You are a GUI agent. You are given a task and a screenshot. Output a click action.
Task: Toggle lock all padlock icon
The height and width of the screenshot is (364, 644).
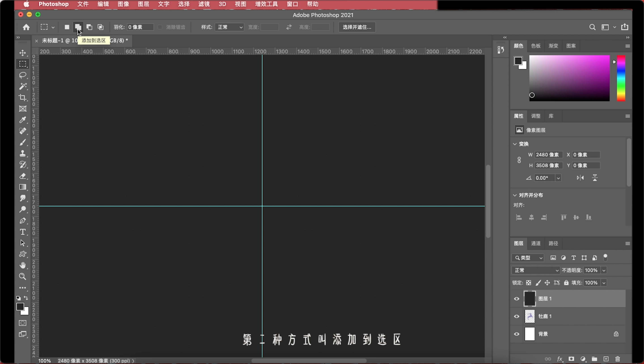pyautogui.click(x=566, y=283)
